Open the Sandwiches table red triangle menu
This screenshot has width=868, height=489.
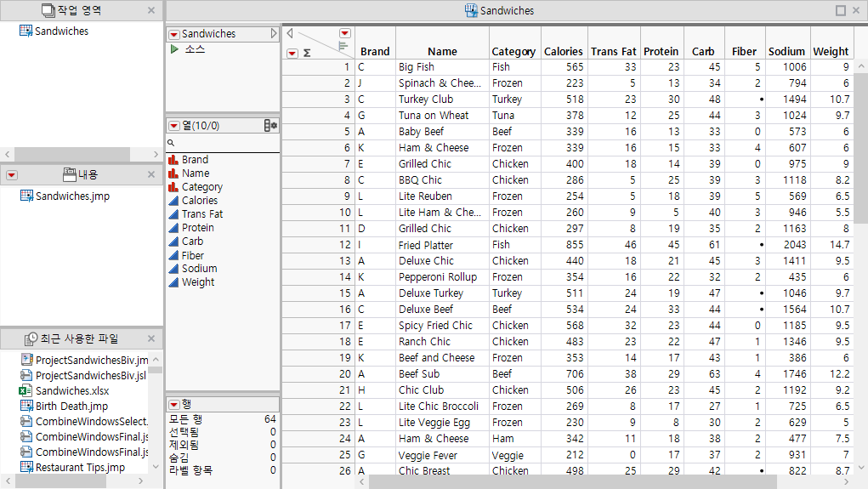click(x=173, y=34)
